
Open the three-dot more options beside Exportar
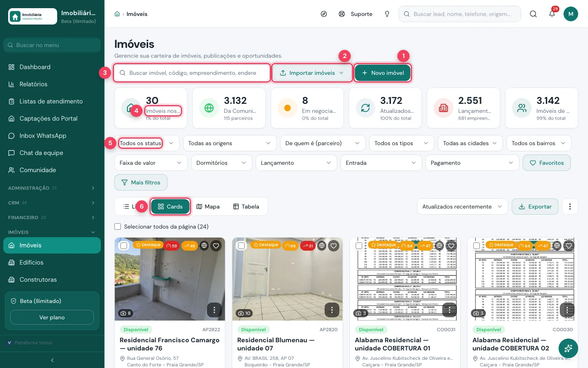pyautogui.click(x=570, y=206)
